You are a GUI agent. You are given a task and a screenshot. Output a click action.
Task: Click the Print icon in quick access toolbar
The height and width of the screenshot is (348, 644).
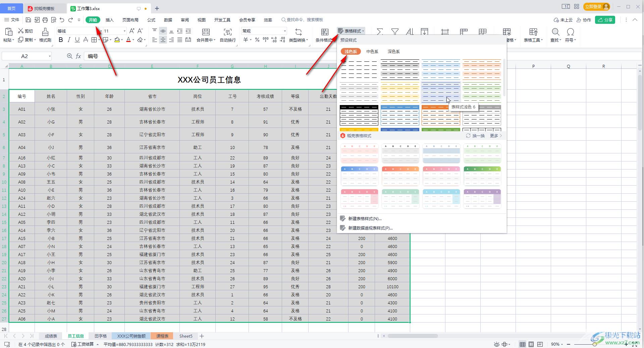tap(45, 20)
